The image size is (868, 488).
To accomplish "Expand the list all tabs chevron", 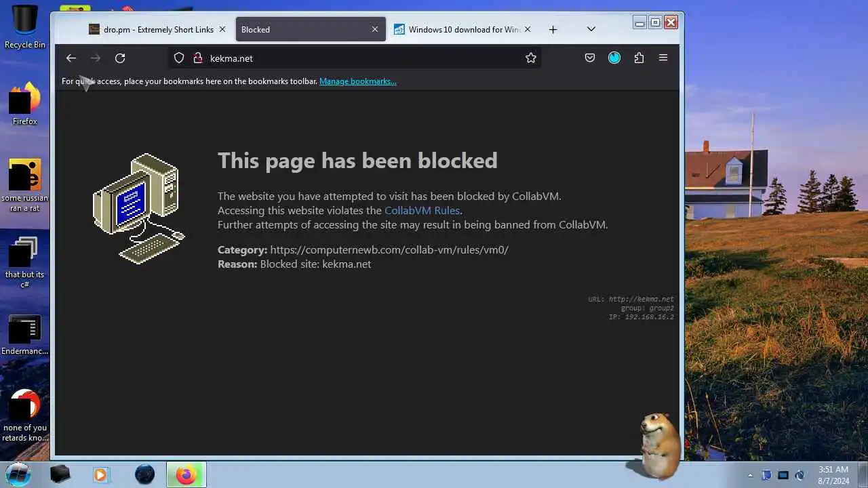I will (591, 30).
